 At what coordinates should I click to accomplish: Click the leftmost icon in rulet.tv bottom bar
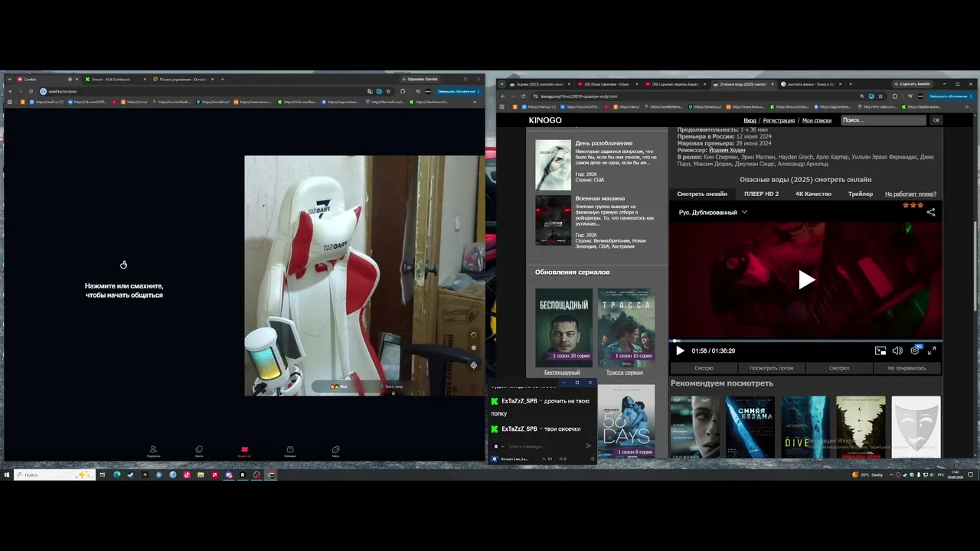(x=153, y=451)
